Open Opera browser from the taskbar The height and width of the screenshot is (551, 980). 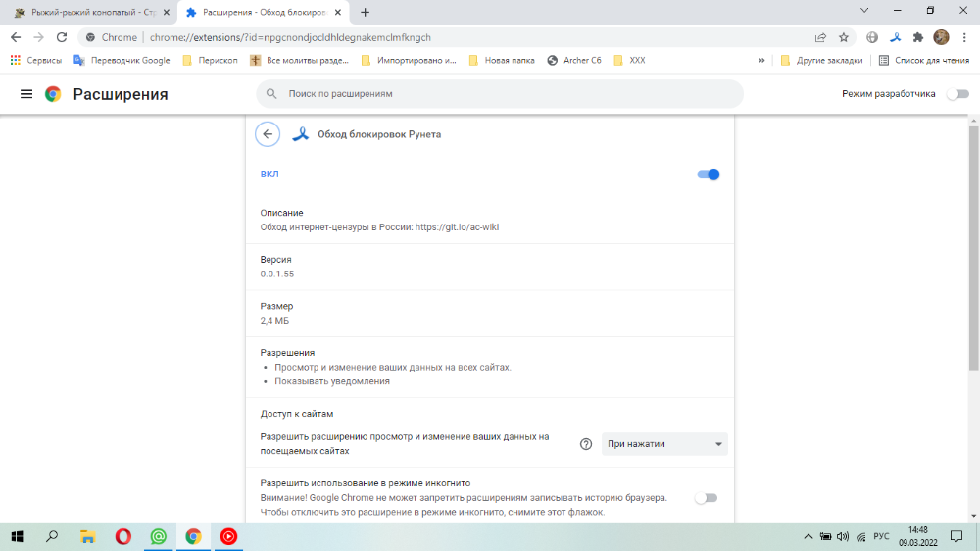coord(123,536)
